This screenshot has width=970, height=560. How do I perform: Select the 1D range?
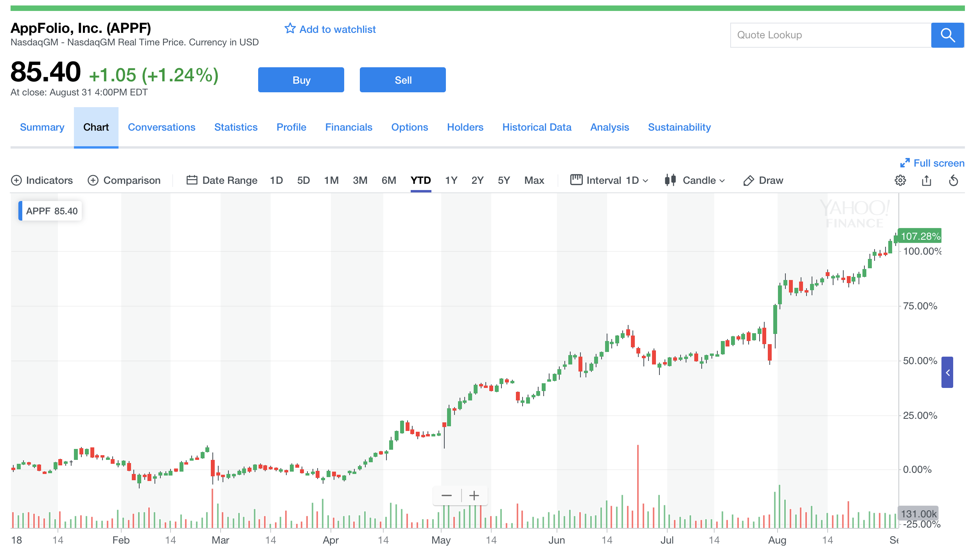click(277, 180)
